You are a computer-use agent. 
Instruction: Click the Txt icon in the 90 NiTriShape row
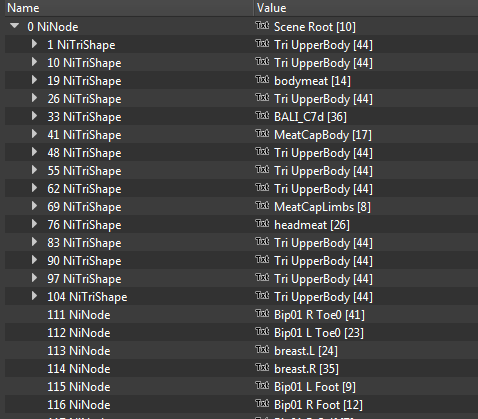click(262, 260)
